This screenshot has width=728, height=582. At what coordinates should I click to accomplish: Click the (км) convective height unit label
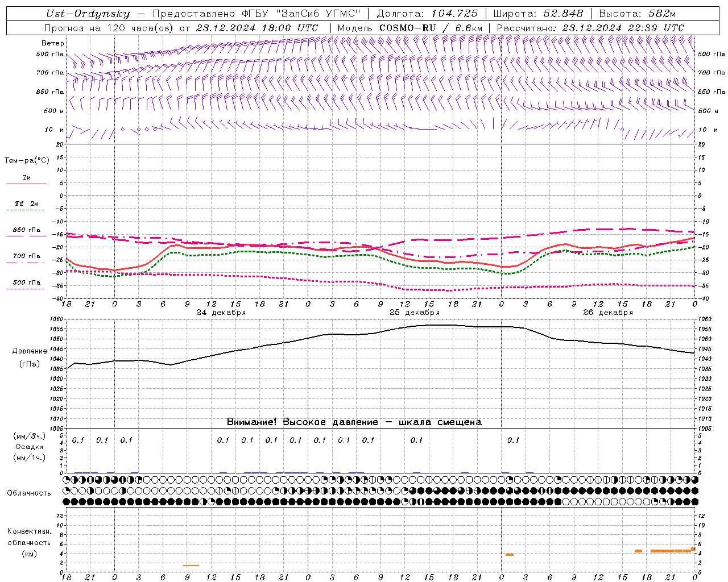click(30, 554)
